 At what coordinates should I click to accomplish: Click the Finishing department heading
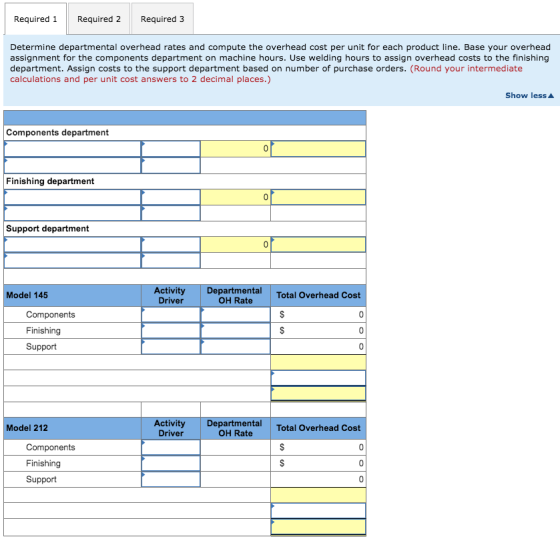[x=50, y=181]
